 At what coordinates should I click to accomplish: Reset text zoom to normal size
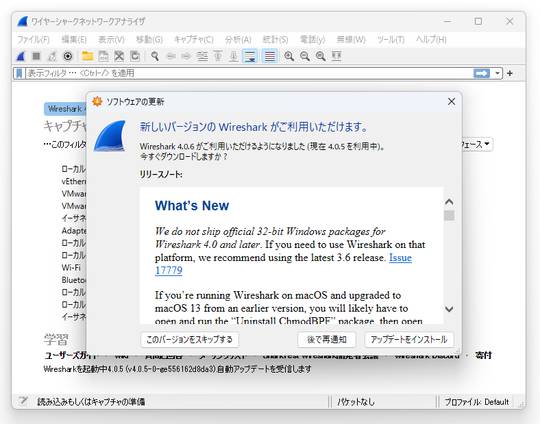tap(321, 56)
